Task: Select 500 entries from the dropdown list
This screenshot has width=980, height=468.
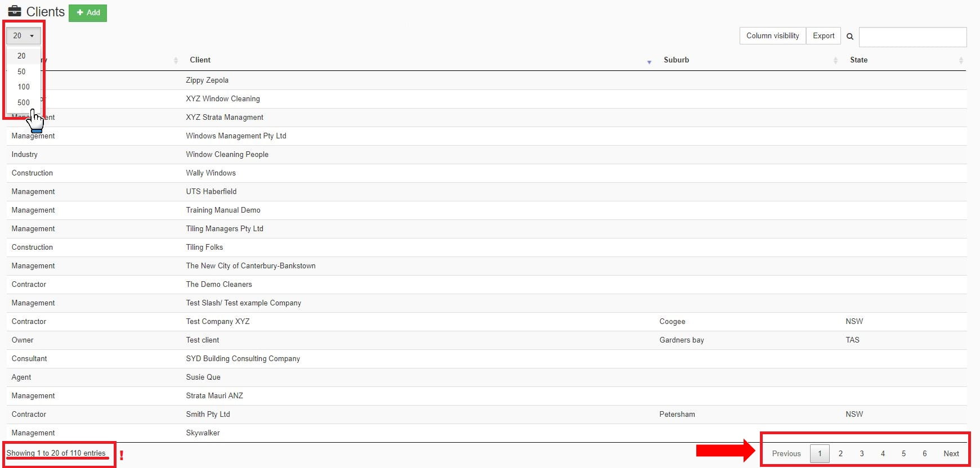Action: (24, 102)
